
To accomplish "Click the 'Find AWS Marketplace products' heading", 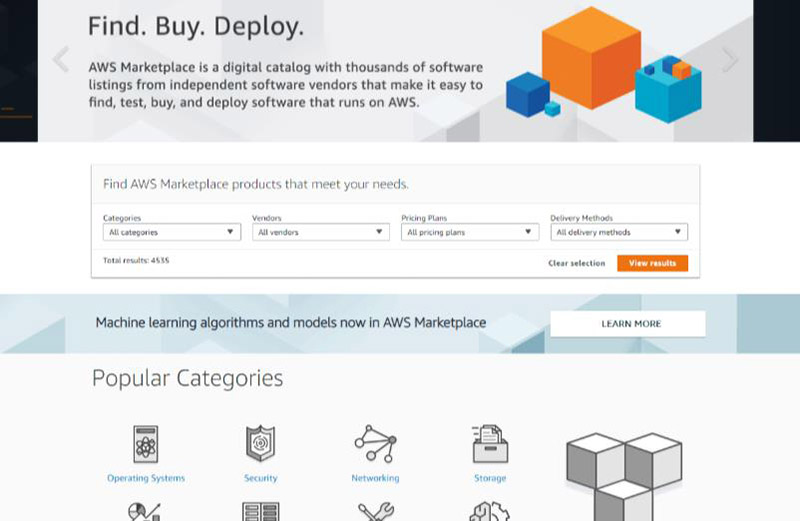I will pyautogui.click(x=256, y=184).
